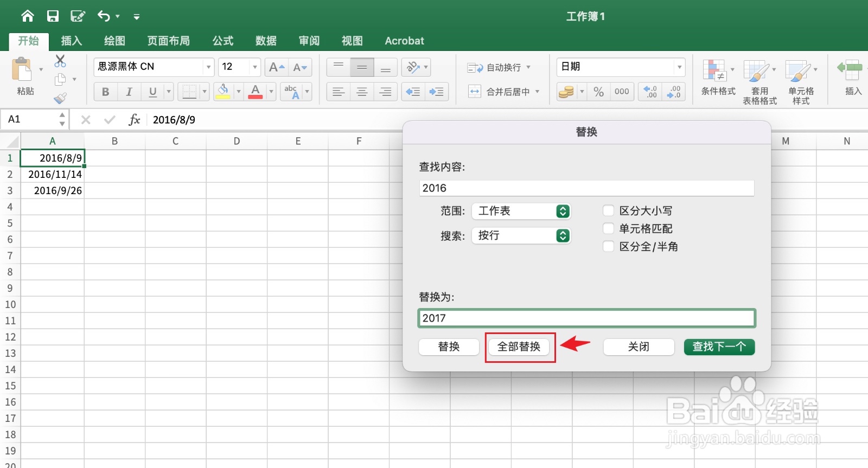The width and height of the screenshot is (868, 468).
Task: Expand the 合并后居中 dropdown arrow
Action: click(538, 92)
